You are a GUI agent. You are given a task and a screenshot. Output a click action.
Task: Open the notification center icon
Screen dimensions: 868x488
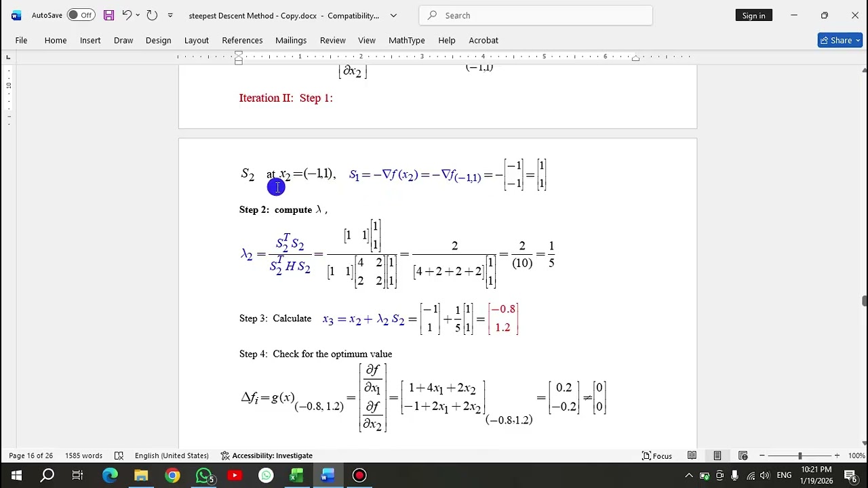pyautogui.click(x=850, y=476)
